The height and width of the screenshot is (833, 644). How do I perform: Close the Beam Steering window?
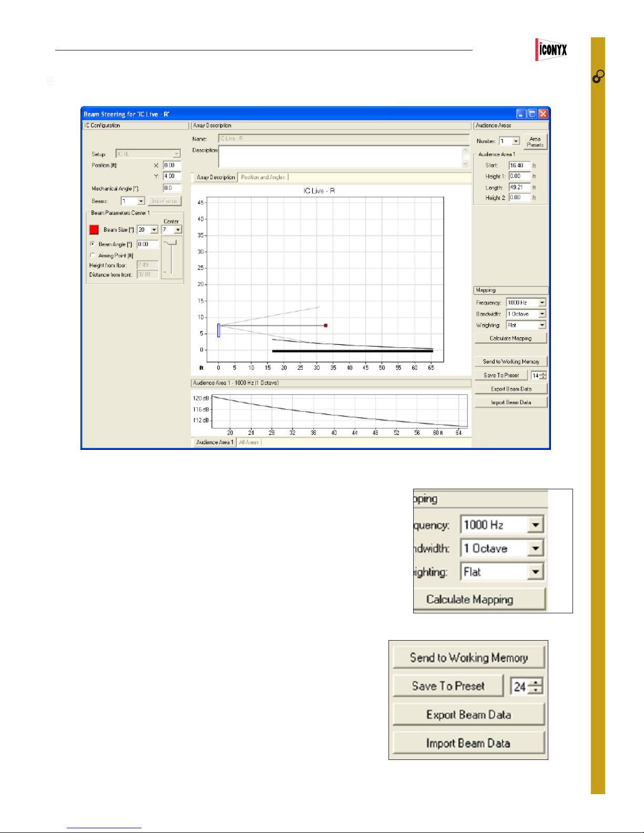(543, 114)
